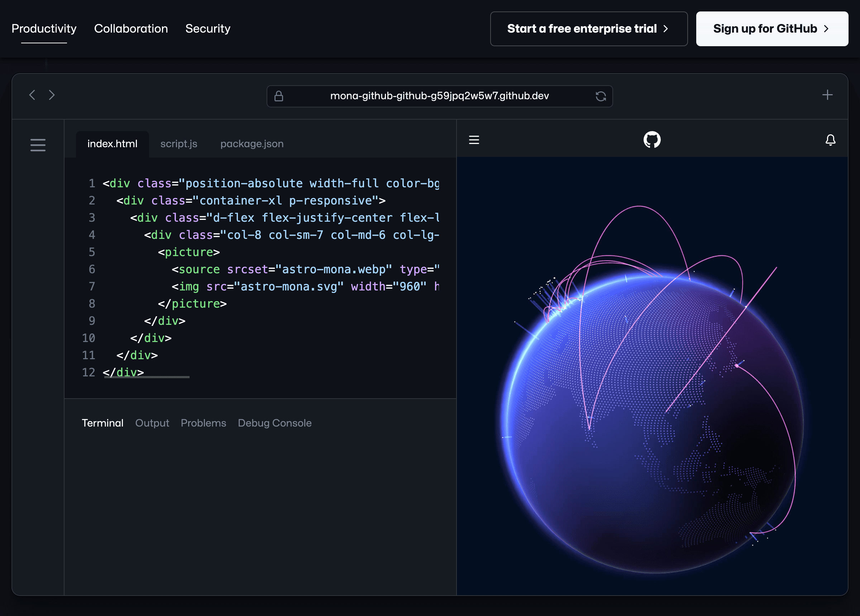Open the Debug Console tab
This screenshot has height=616, width=860.
click(x=274, y=423)
